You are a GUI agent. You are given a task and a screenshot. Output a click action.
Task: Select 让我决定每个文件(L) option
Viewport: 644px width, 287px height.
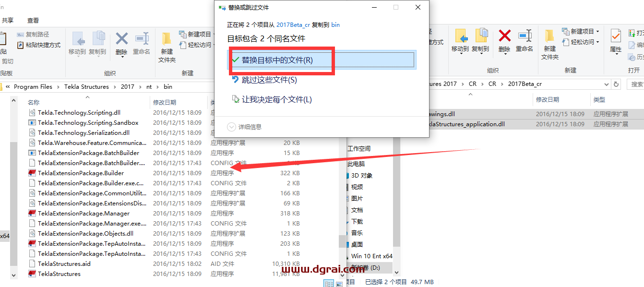coord(272,99)
